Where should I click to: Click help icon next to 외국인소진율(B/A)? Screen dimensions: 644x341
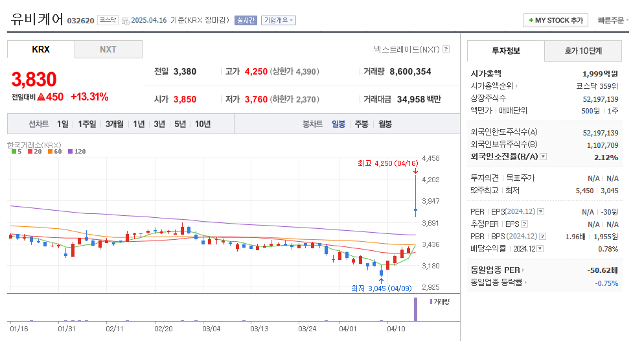click(544, 156)
